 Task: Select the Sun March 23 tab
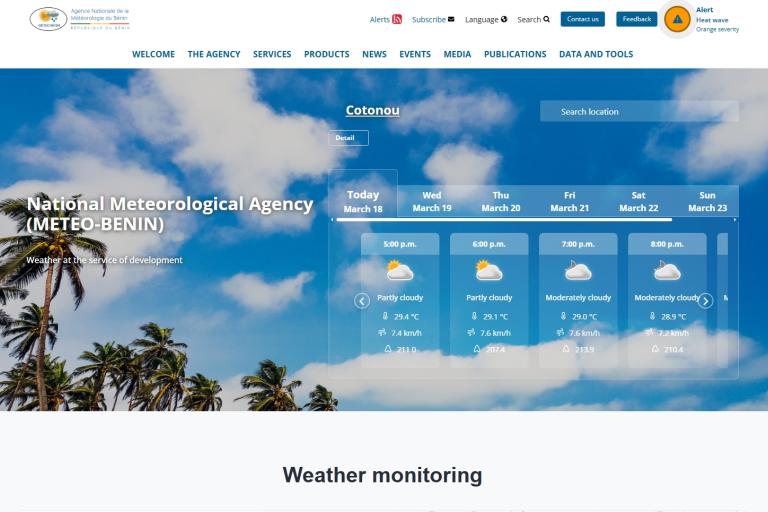(x=707, y=201)
